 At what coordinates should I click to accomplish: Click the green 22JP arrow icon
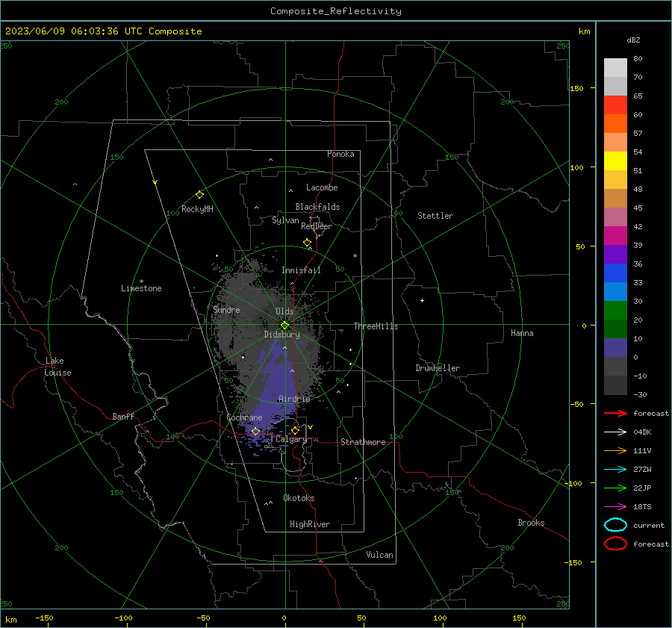point(615,488)
